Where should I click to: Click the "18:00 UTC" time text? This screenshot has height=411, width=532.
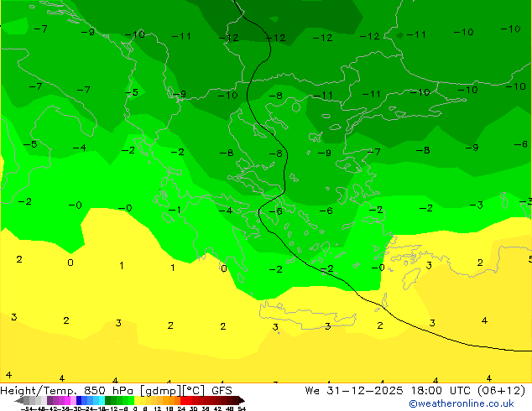[x=441, y=391]
